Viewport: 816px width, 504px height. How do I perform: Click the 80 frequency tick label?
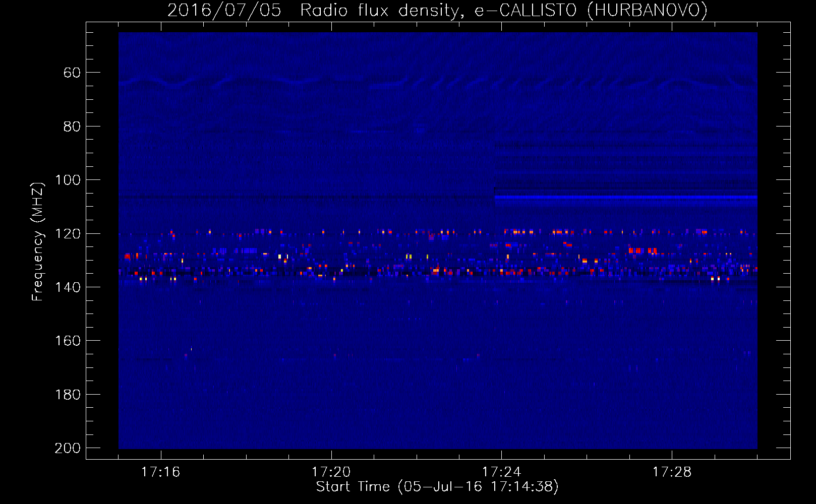[x=72, y=127]
